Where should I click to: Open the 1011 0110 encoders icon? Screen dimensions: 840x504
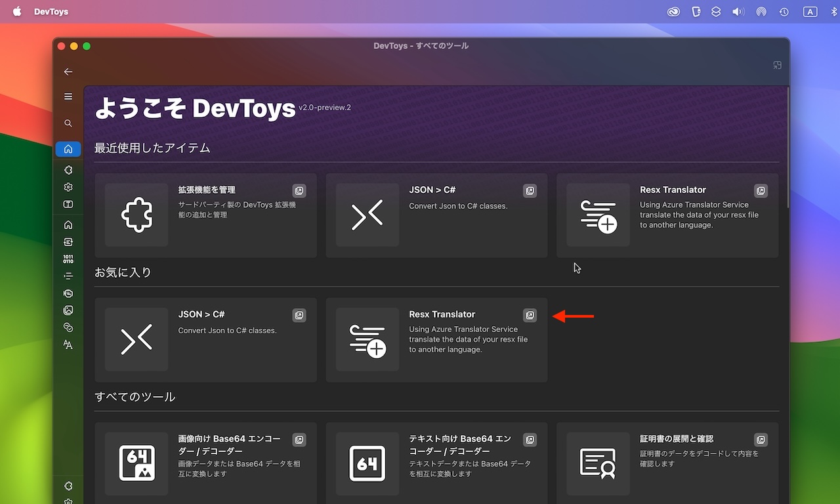click(x=68, y=259)
